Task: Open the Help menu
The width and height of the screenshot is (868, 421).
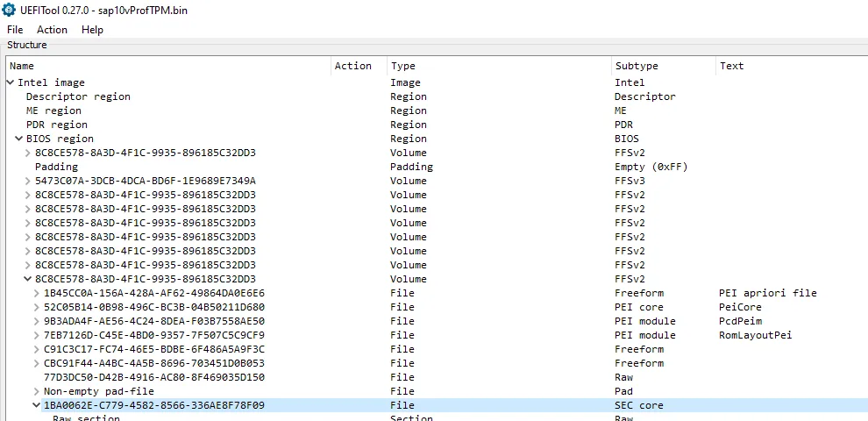Action: click(x=92, y=30)
